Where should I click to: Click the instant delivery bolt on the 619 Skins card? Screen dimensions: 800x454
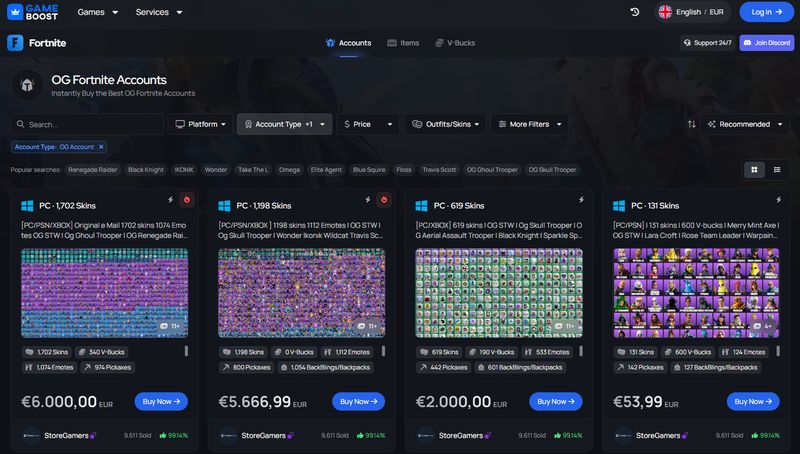coord(581,200)
